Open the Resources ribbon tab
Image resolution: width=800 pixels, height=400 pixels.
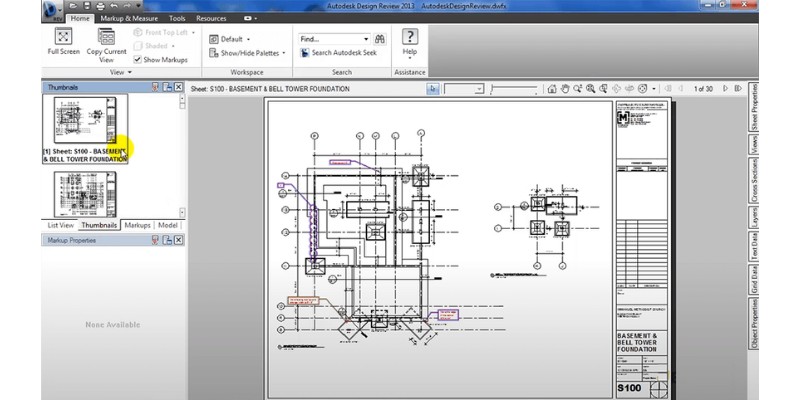coord(211,18)
